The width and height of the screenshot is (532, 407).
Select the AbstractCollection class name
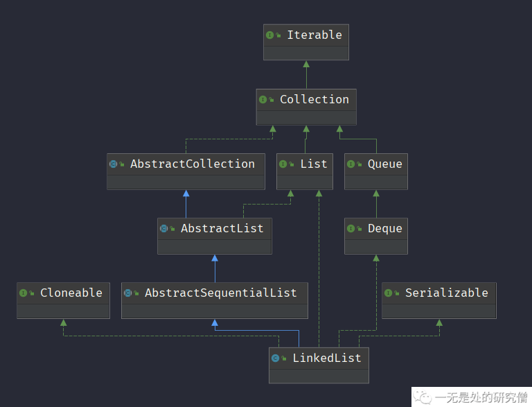pos(193,164)
